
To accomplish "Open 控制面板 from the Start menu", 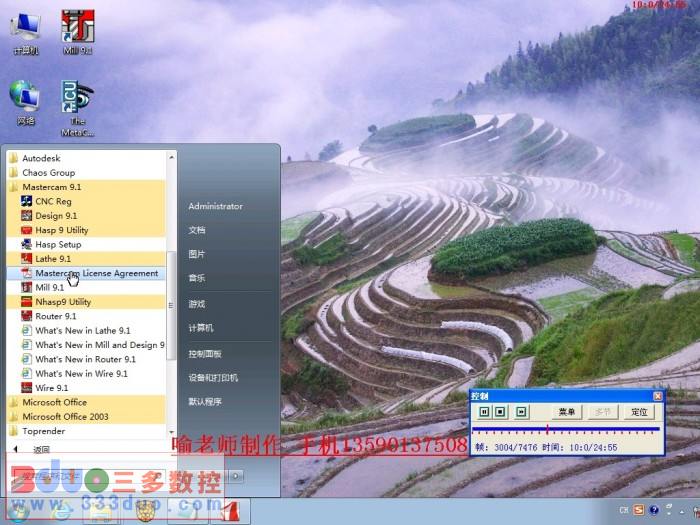I will tap(204, 354).
